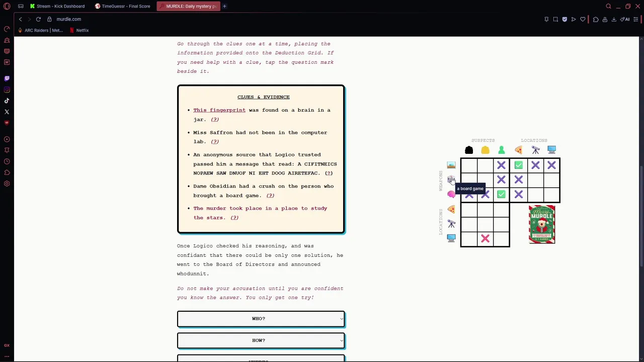
Task: Toggle the pink X in computer row yellow suspect cell
Action: [485, 239]
